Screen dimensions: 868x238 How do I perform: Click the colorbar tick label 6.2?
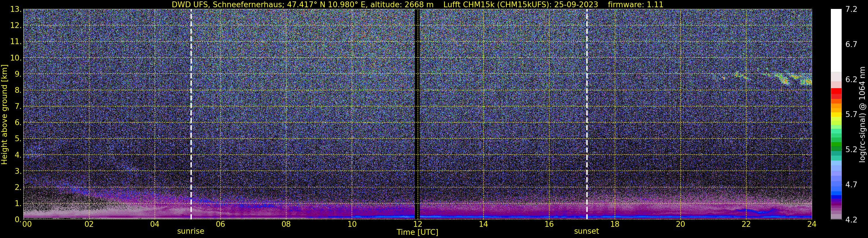click(851, 80)
